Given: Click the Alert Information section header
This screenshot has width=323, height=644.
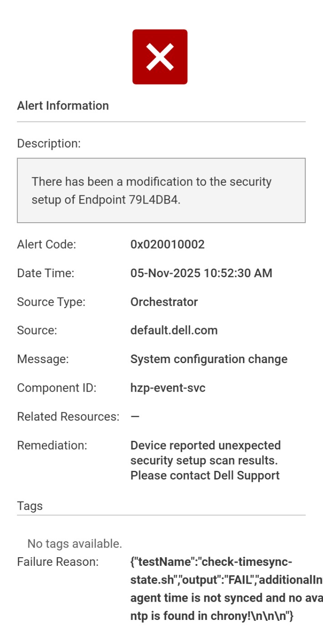Looking at the screenshot, I should tap(45, 106).
